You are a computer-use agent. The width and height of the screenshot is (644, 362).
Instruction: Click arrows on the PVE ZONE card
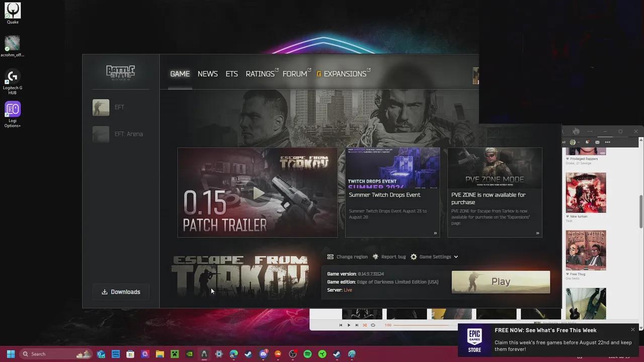(537, 233)
